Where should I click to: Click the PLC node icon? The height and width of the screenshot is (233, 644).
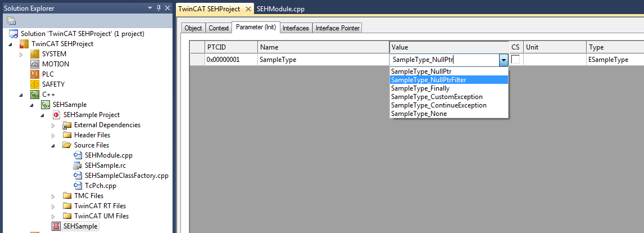click(35, 74)
